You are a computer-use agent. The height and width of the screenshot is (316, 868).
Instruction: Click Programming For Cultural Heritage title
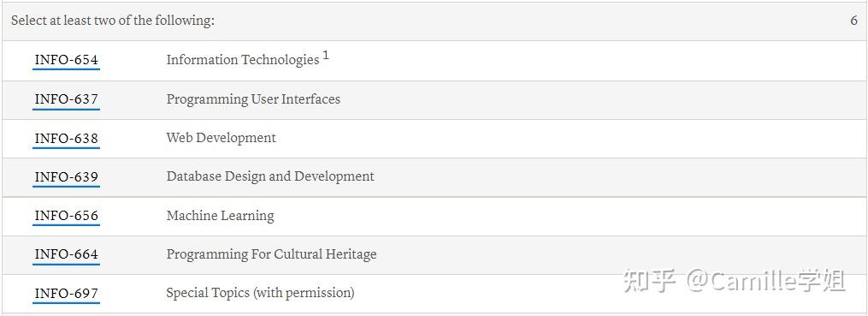click(272, 254)
